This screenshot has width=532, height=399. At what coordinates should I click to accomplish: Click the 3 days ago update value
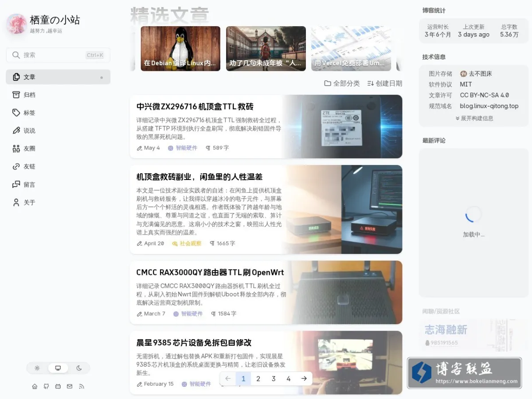click(x=473, y=35)
